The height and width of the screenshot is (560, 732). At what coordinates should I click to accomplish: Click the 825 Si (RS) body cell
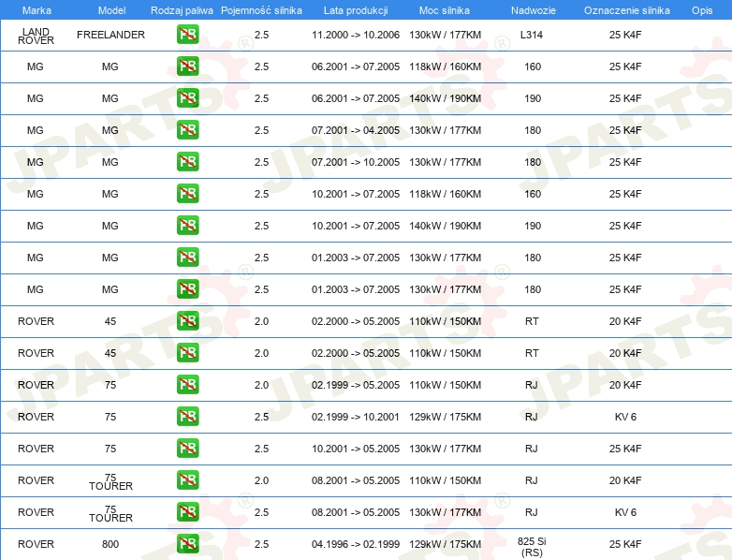[x=532, y=547]
